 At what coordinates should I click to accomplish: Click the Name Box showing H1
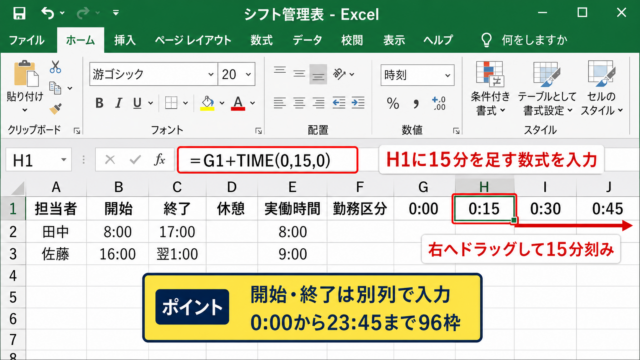(39, 160)
